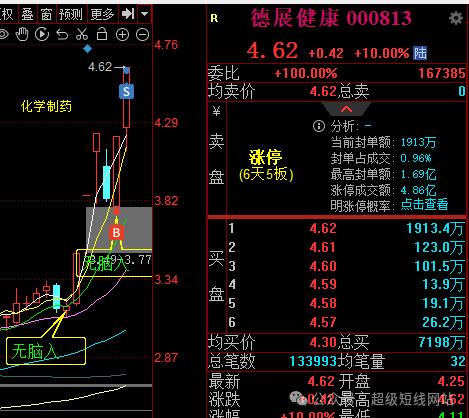Click the lower 无脑入 annotation box

point(46,351)
